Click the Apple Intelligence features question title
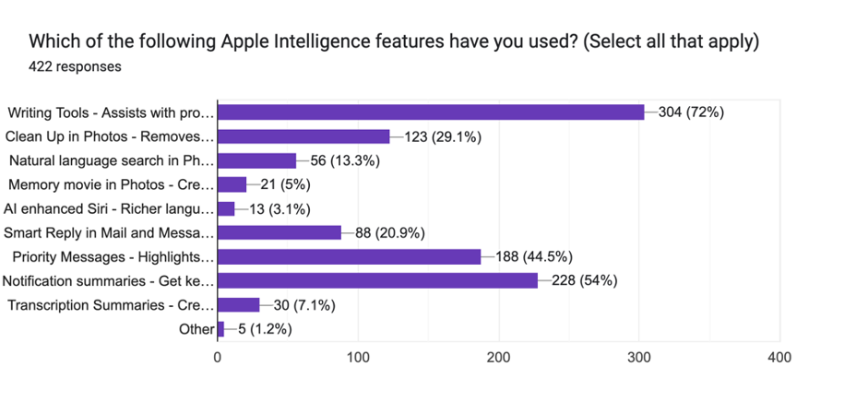868x414 pixels. tap(393, 42)
